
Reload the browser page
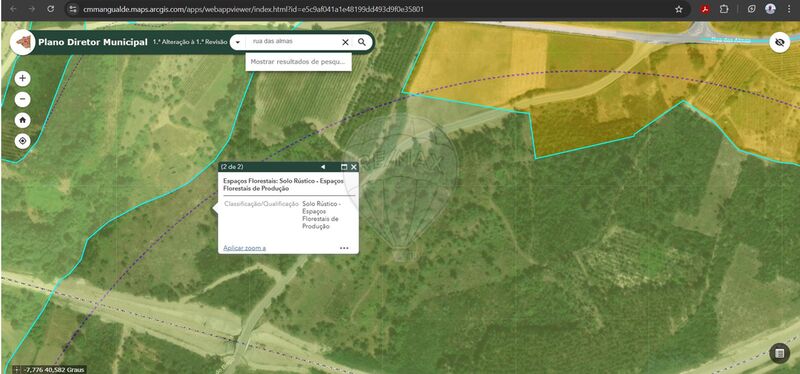coord(51,9)
